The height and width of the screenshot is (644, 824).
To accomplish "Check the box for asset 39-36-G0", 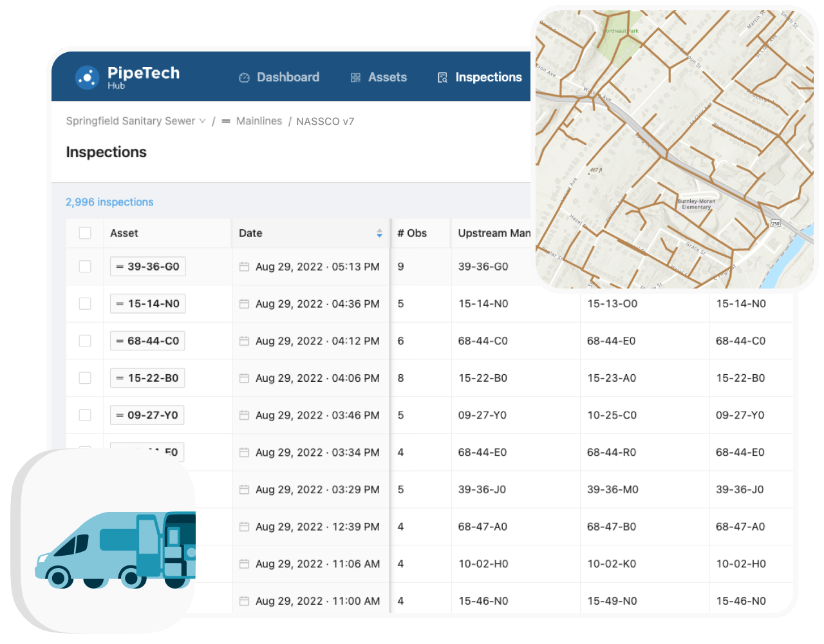I will pos(85,267).
